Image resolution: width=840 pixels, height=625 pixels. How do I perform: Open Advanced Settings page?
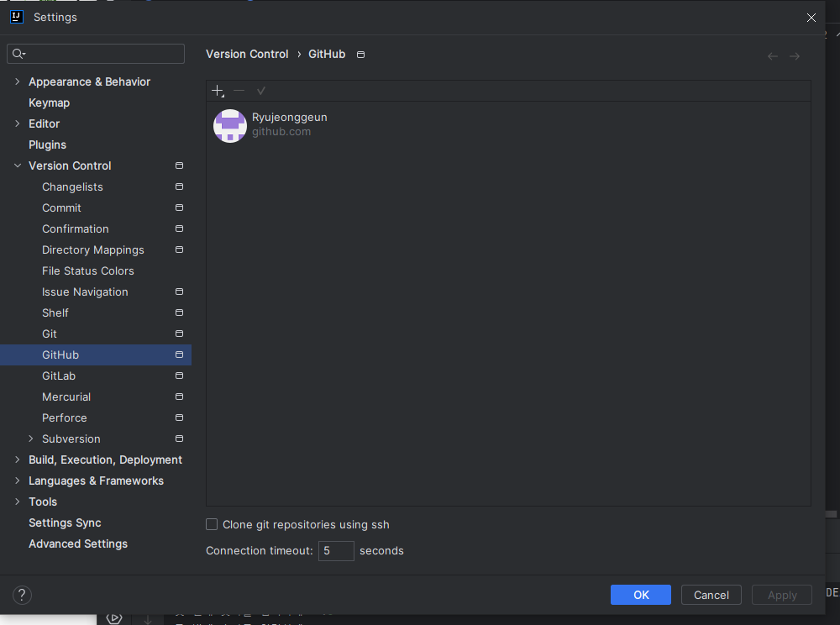78,544
